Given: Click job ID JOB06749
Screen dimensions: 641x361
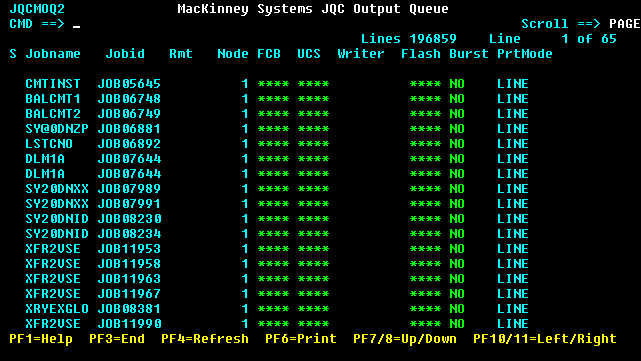Looking at the screenshot, I should click(129, 114).
